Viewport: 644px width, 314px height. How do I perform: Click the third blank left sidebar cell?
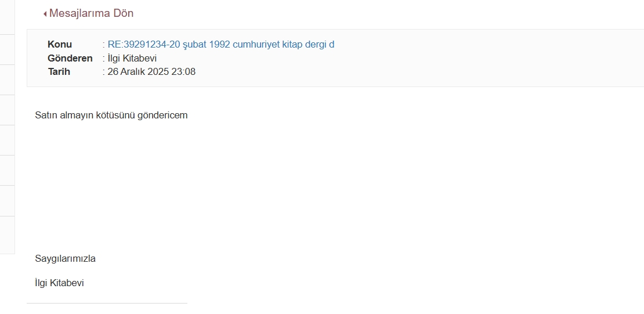click(8, 80)
